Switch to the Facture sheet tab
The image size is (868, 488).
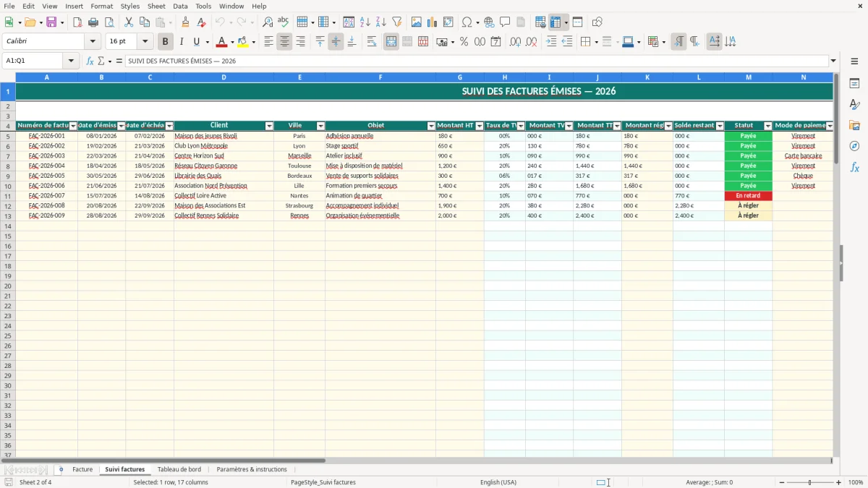(82, 469)
